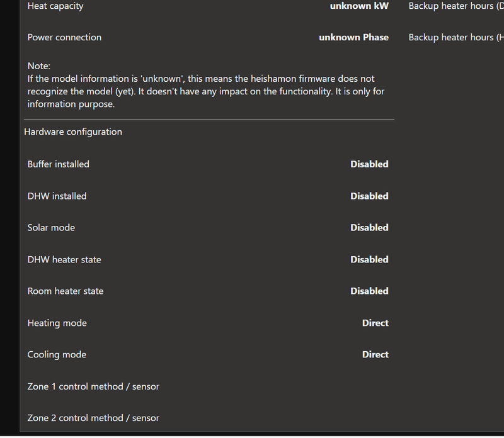Select the Disabled value for Solar mode

pyautogui.click(x=369, y=228)
